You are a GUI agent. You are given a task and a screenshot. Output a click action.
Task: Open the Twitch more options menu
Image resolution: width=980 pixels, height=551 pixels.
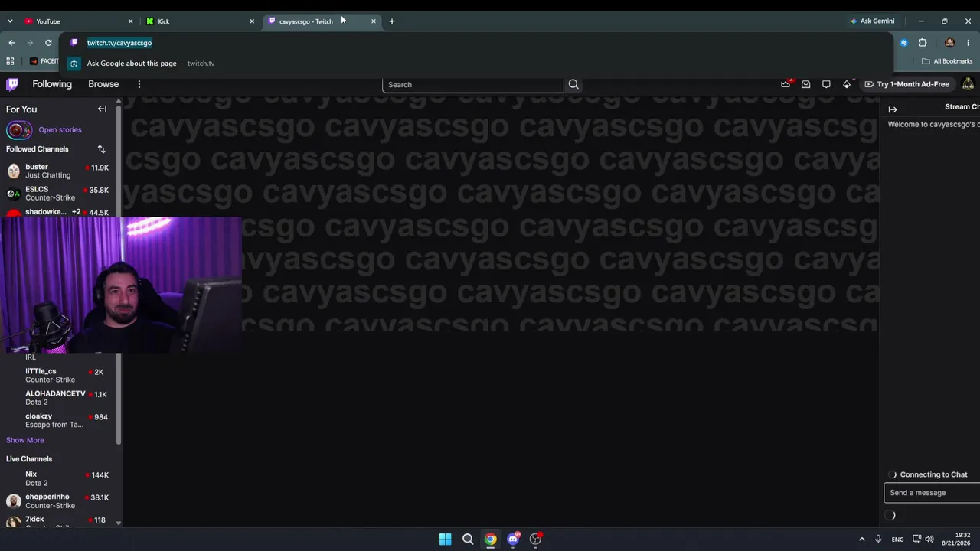point(139,84)
